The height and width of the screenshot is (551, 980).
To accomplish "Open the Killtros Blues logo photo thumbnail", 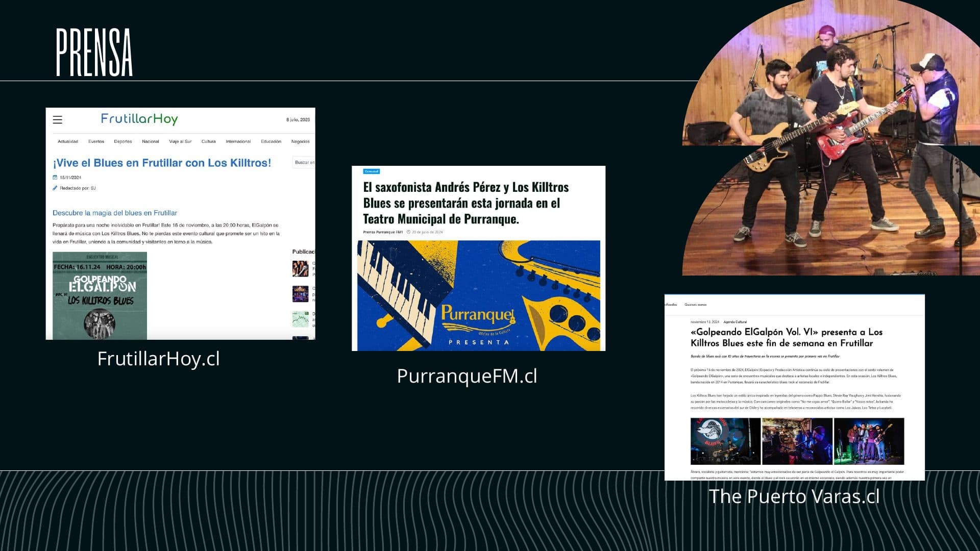I will point(725,441).
